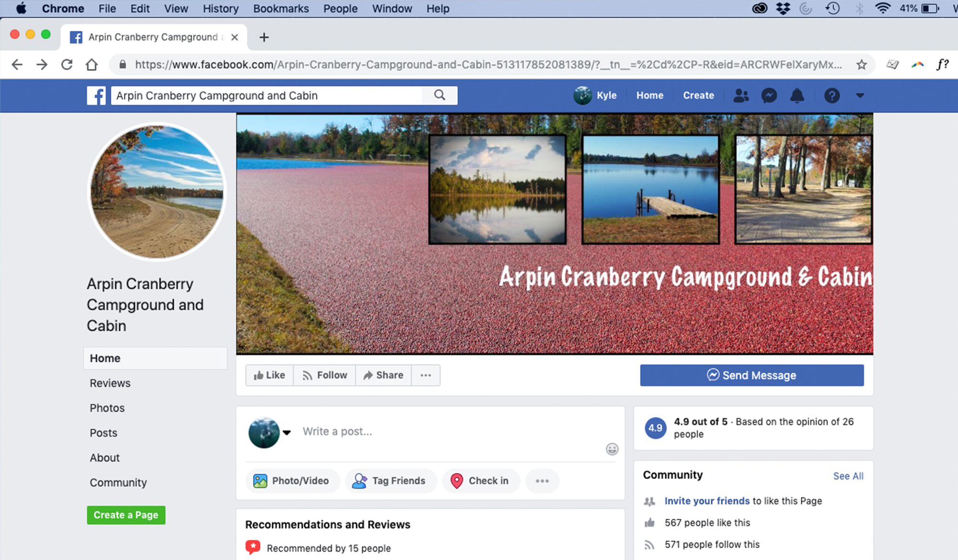The image size is (958, 560).
Task: Click the Facebook search field
Action: pyautogui.click(x=267, y=95)
